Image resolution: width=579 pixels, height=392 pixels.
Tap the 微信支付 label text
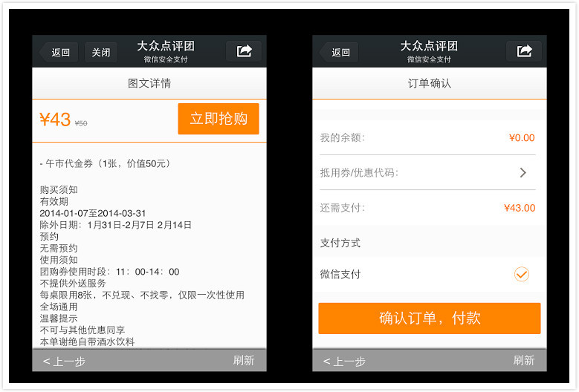click(x=340, y=275)
